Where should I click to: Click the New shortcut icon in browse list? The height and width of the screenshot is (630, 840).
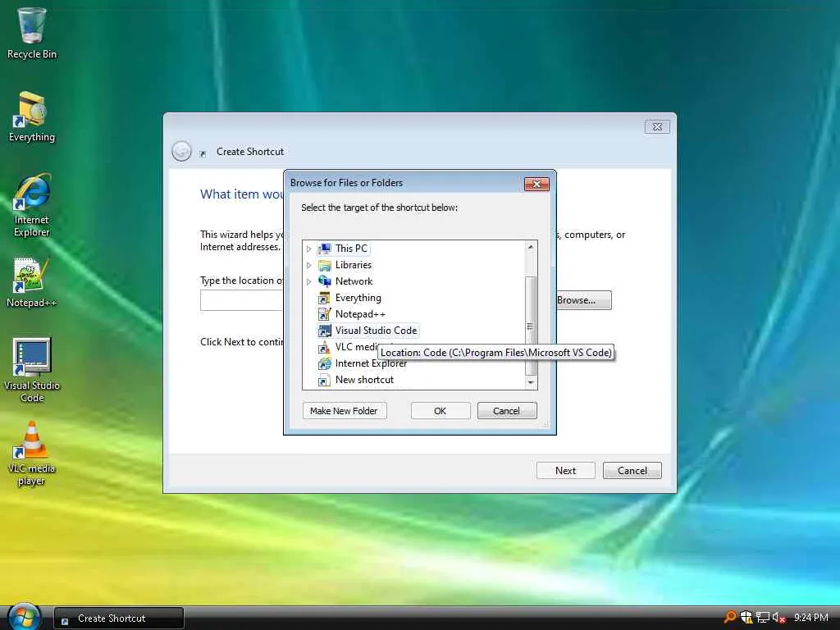(324, 380)
